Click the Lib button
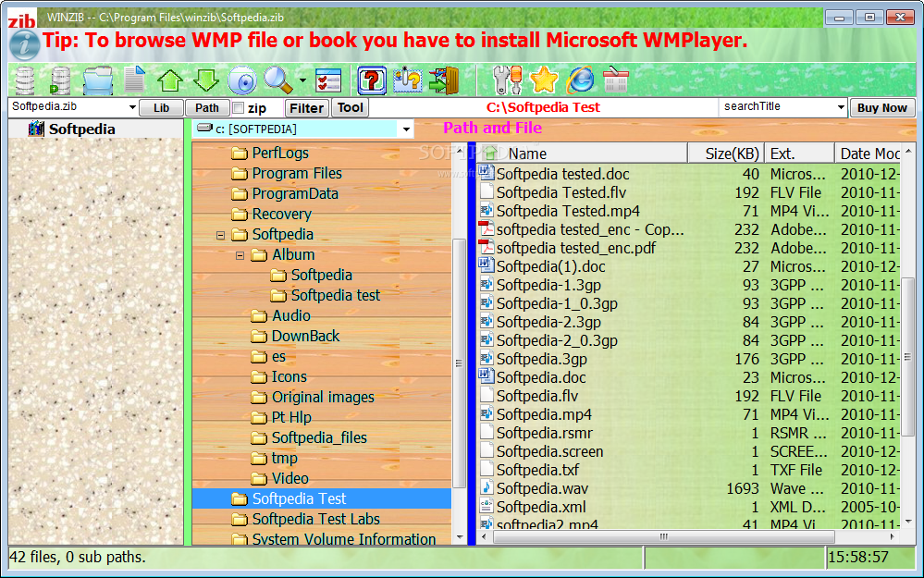Image resolution: width=924 pixels, height=578 pixels. pyautogui.click(x=161, y=108)
